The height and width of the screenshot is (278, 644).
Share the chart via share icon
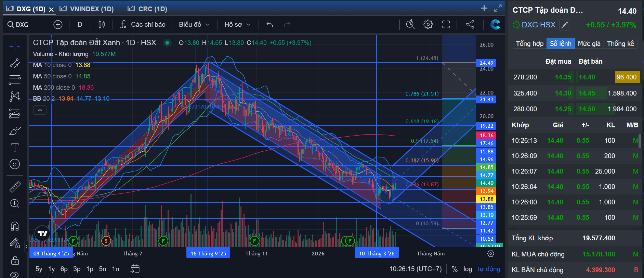470,24
